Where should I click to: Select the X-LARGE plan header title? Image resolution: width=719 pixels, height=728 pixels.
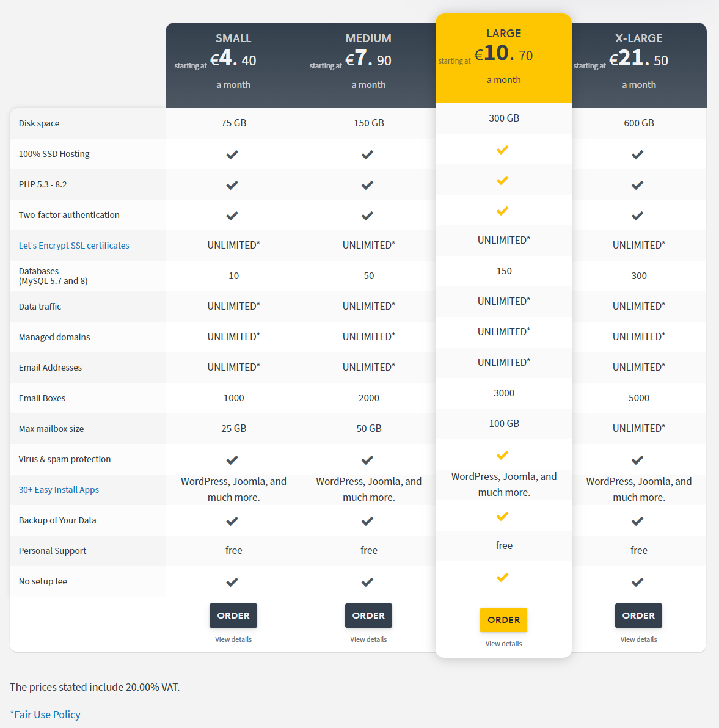pos(638,38)
